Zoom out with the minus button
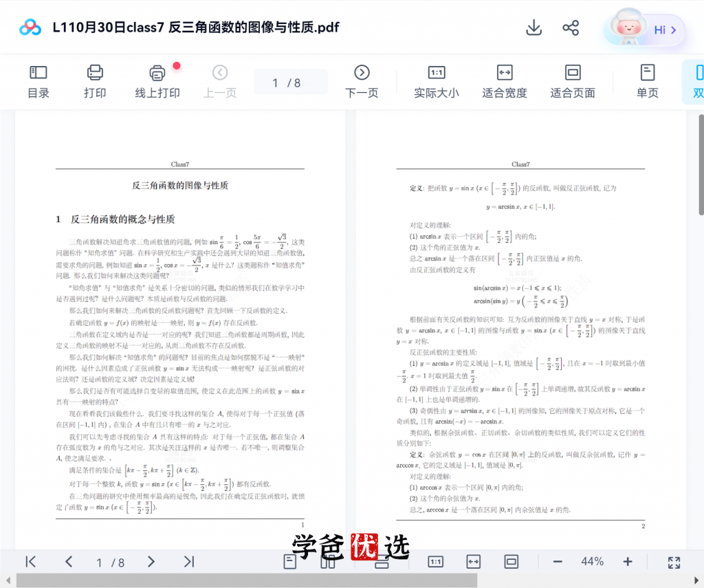This screenshot has width=704, height=588. (558, 561)
